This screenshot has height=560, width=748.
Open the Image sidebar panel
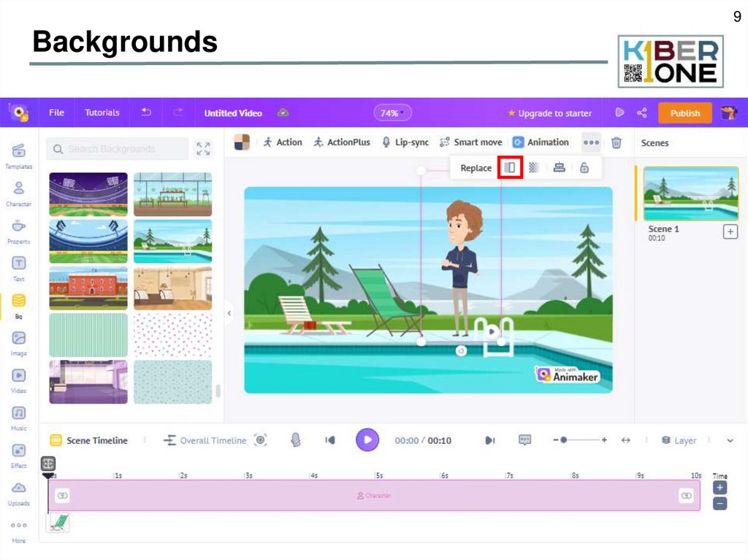[x=18, y=343]
